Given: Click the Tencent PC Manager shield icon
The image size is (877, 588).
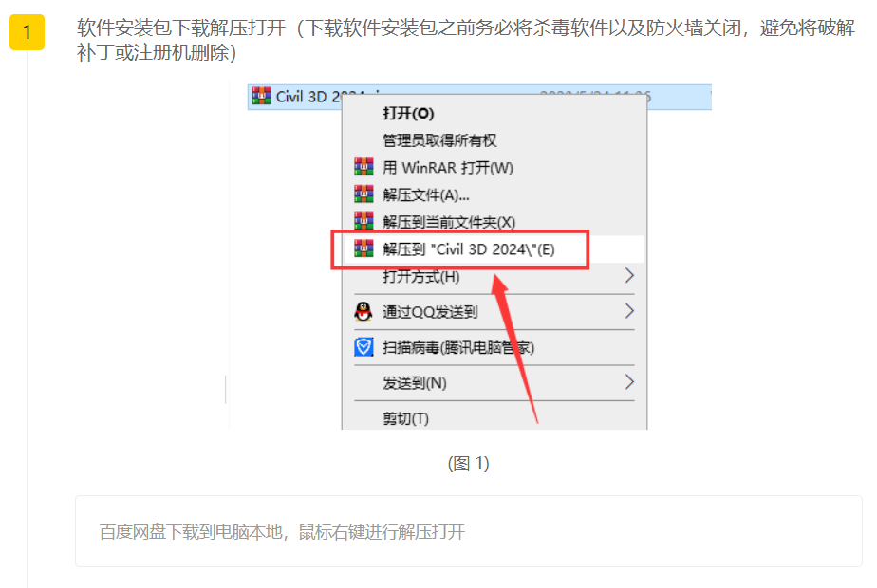Looking at the screenshot, I should coord(364,347).
